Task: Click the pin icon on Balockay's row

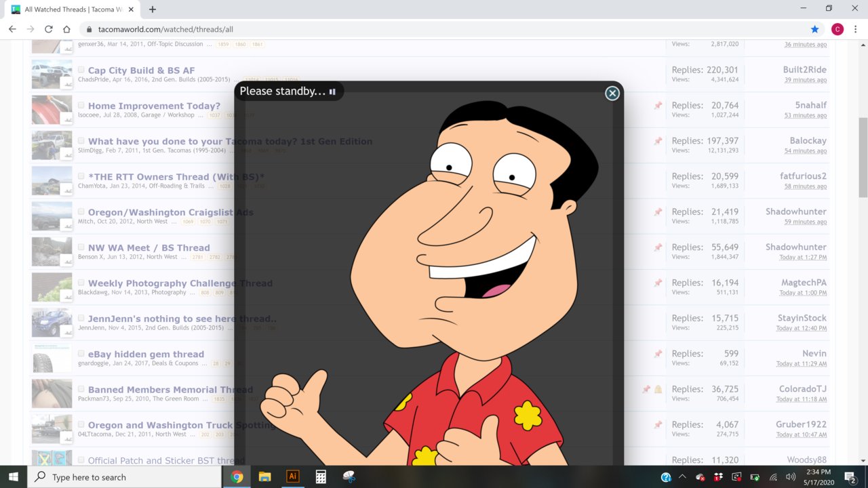Action: 658,141
